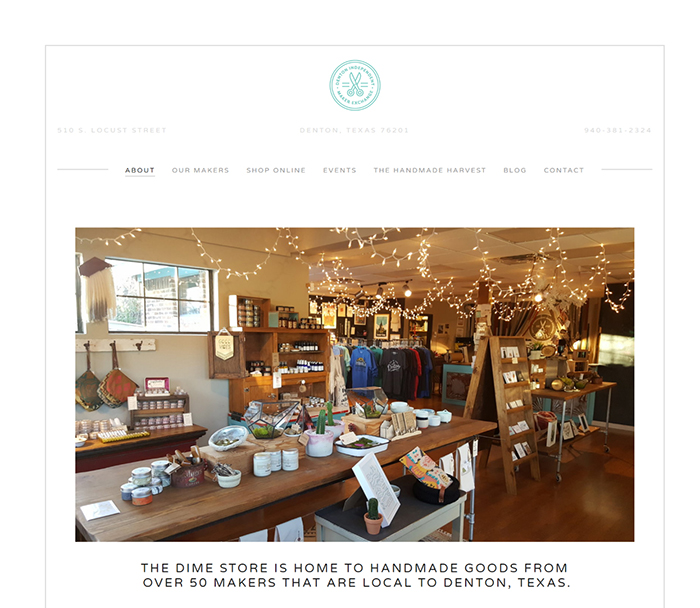The width and height of the screenshot is (700, 608).
Task: Click the 510 S. Locust Street address
Action: tap(112, 130)
